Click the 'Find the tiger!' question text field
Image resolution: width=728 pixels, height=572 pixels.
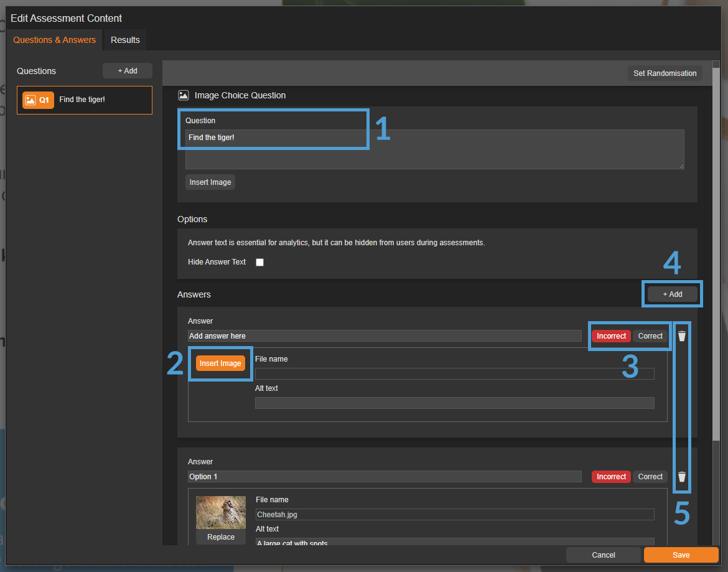coord(434,149)
